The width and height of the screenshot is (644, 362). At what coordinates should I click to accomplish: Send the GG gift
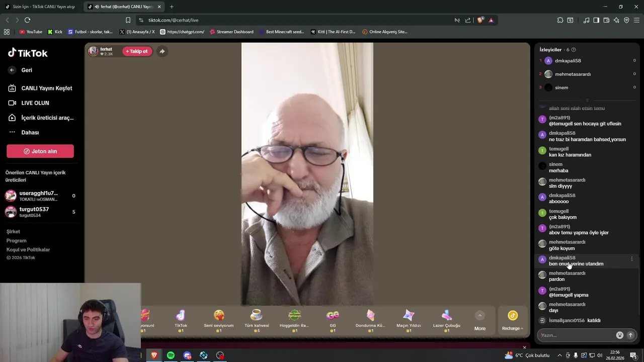[333, 321]
